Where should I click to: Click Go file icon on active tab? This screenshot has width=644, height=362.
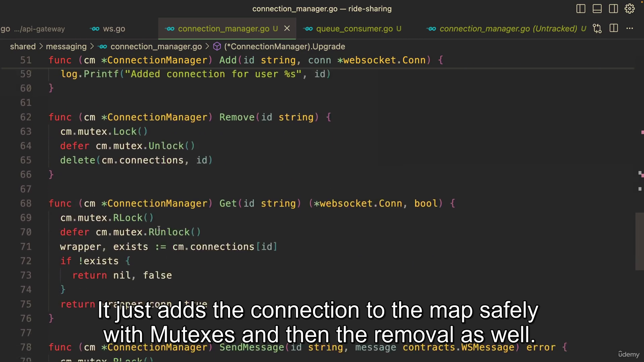pyautogui.click(x=170, y=29)
